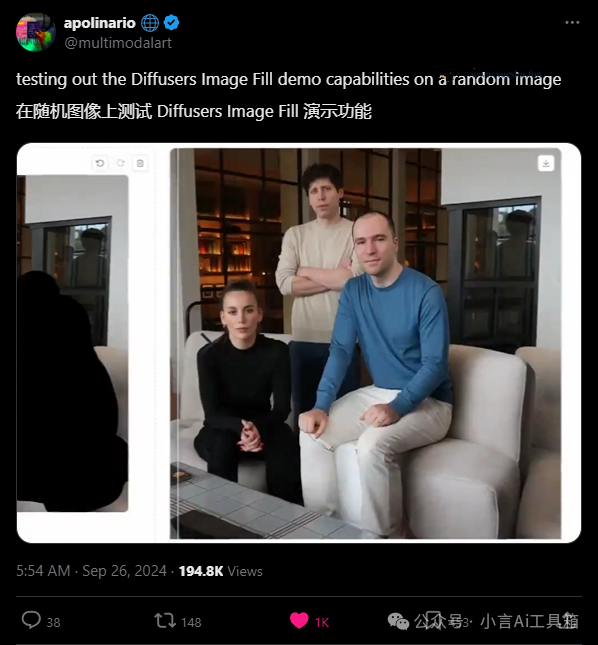Click the apolinario profile avatar
Viewport: 598px width, 645px height.
pos(36,32)
